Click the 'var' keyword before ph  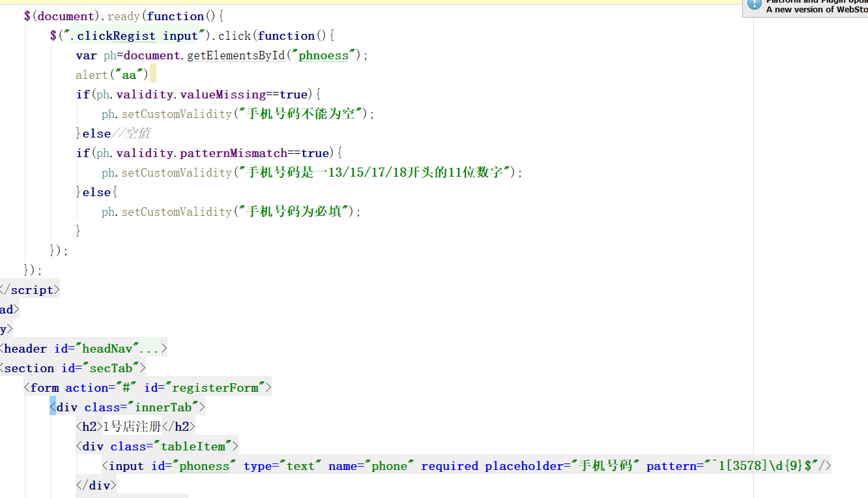pos(86,55)
